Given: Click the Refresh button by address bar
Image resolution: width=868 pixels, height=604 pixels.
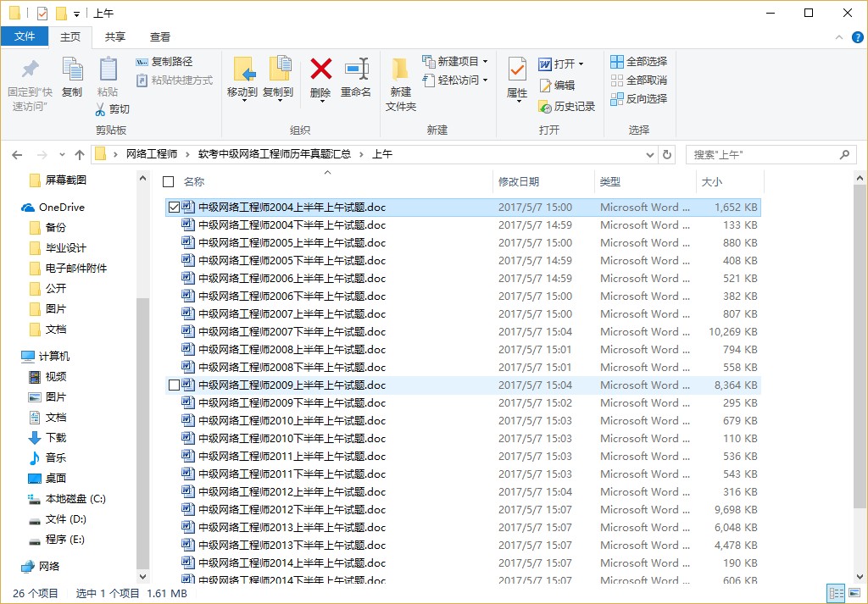Looking at the screenshot, I should pyautogui.click(x=667, y=155).
